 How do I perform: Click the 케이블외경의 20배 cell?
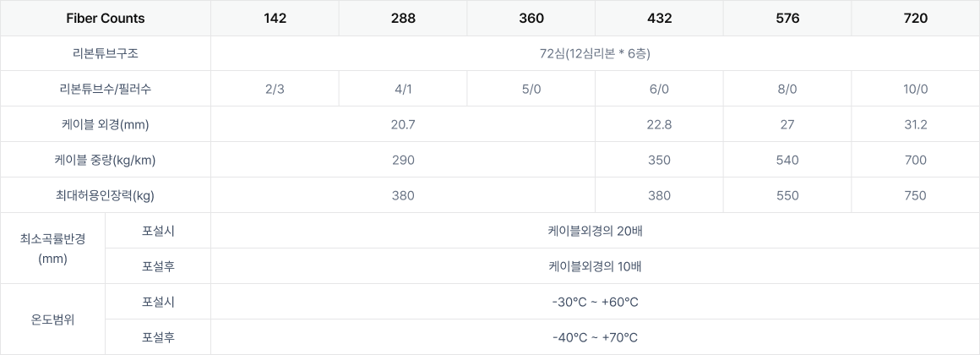point(595,231)
